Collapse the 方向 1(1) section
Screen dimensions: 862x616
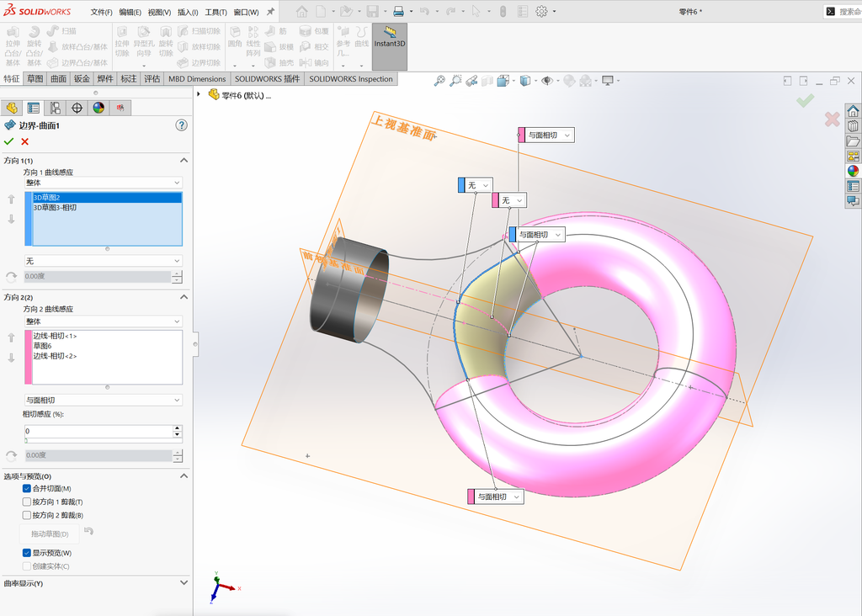pyautogui.click(x=184, y=161)
